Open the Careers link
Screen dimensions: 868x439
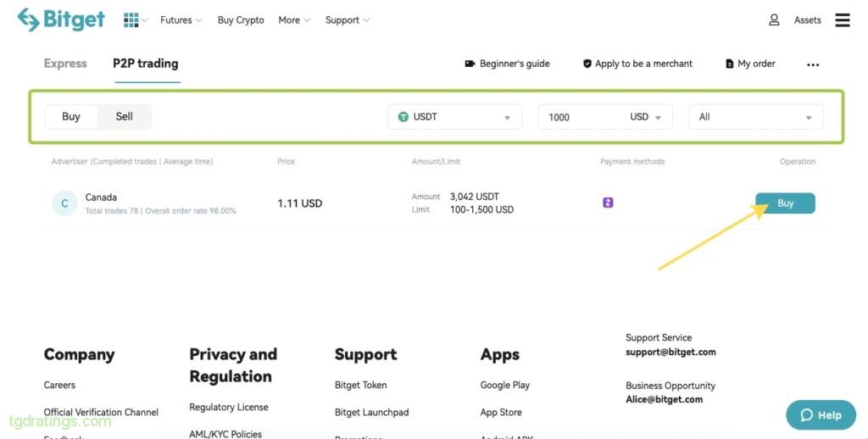59,385
